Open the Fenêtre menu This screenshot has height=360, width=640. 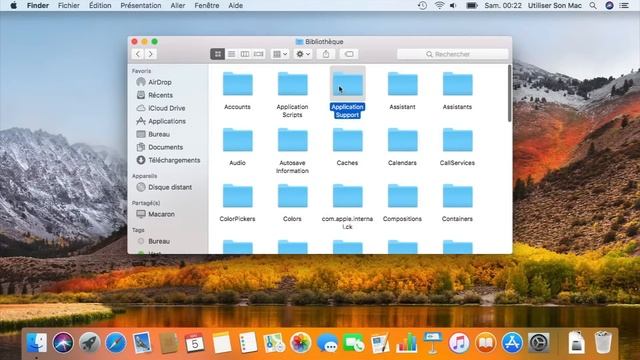[x=207, y=5]
